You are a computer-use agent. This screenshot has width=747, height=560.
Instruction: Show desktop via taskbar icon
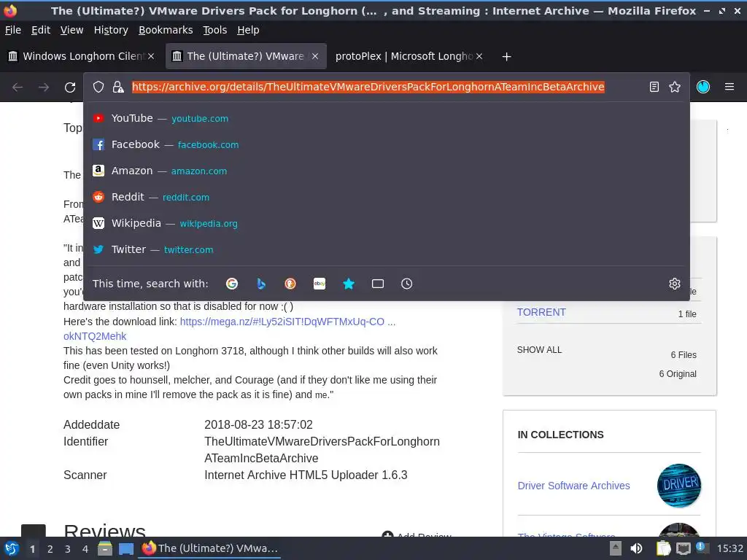[x=125, y=548]
